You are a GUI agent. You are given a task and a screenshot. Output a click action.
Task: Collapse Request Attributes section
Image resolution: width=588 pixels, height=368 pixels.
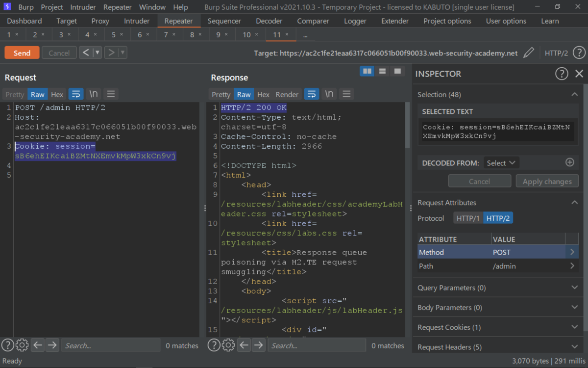point(574,203)
